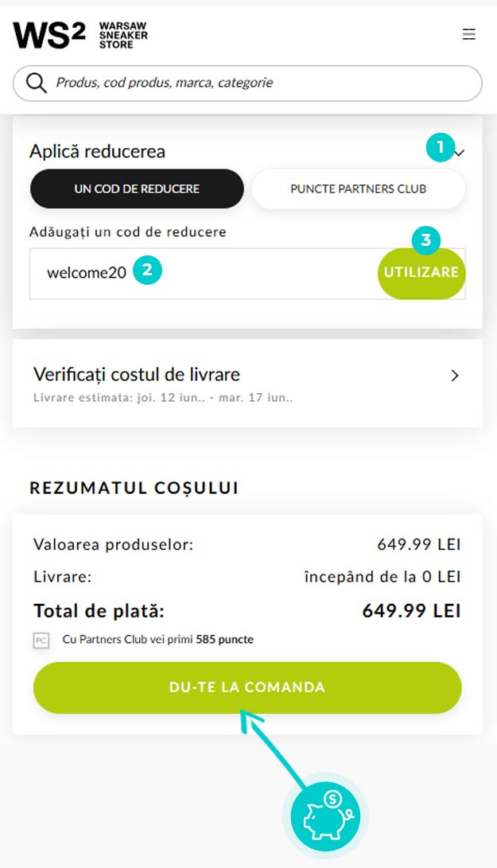Click the WS² logo

[x=49, y=35]
